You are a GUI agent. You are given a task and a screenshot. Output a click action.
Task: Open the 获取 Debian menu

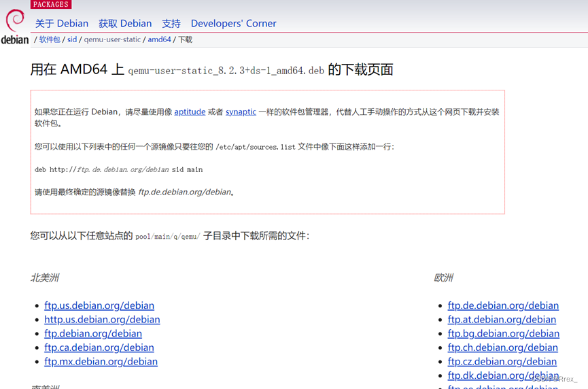[125, 24]
